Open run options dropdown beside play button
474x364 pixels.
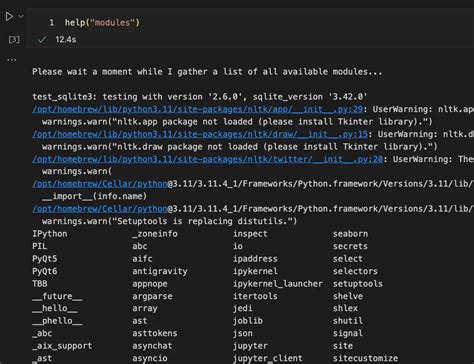[x=21, y=16]
